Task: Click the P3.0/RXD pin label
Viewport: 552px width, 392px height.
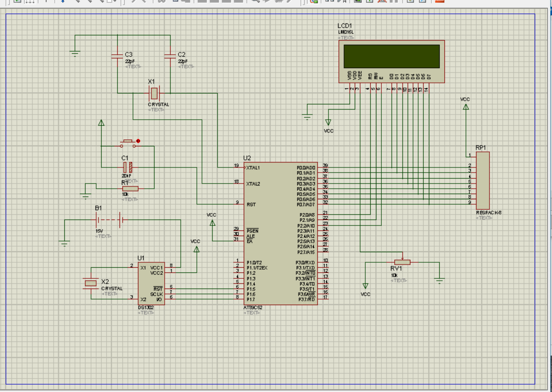Action: point(305,263)
